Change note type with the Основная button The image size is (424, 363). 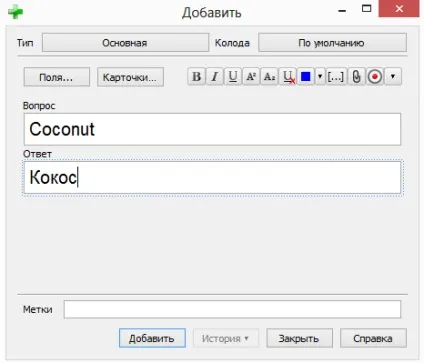(125, 43)
